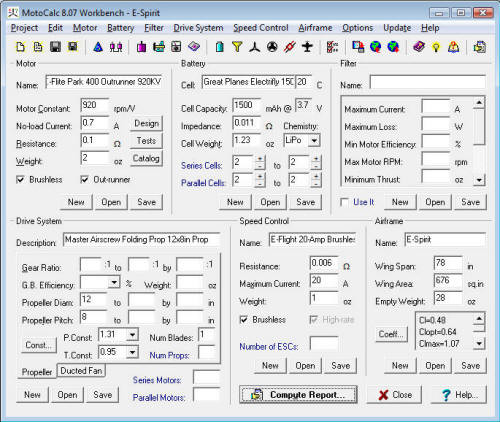Click the filter Maximum Current input field

coord(436,107)
